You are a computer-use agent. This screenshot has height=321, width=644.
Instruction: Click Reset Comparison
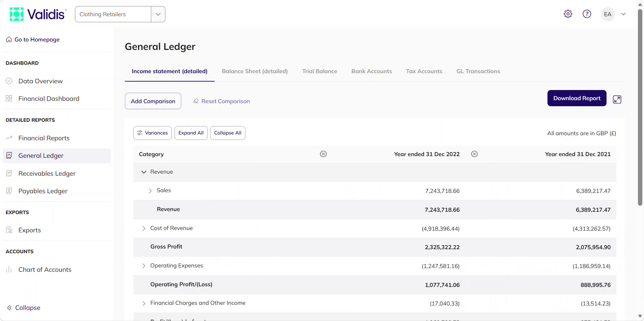[x=221, y=101]
